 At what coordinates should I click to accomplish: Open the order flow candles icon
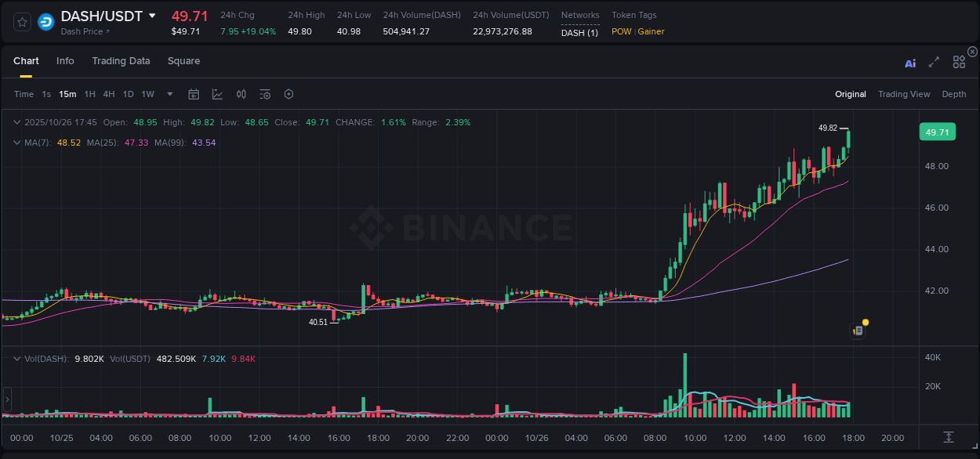pos(241,94)
